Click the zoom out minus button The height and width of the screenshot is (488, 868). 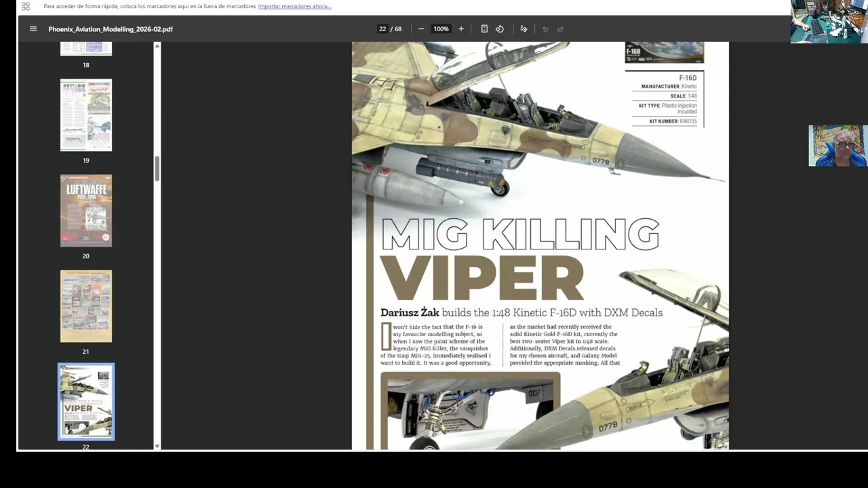[x=421, y=29]
